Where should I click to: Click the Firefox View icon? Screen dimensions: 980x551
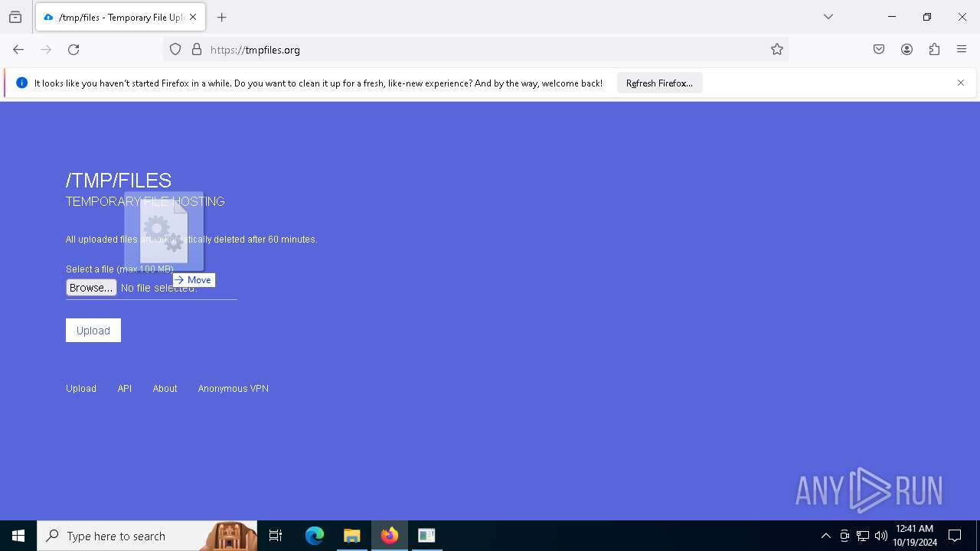click(15, 17)
